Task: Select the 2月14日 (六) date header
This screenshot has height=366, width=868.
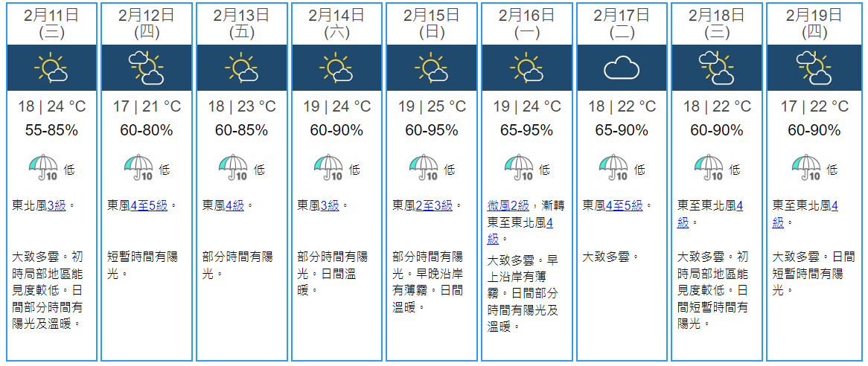Action: 336,23
